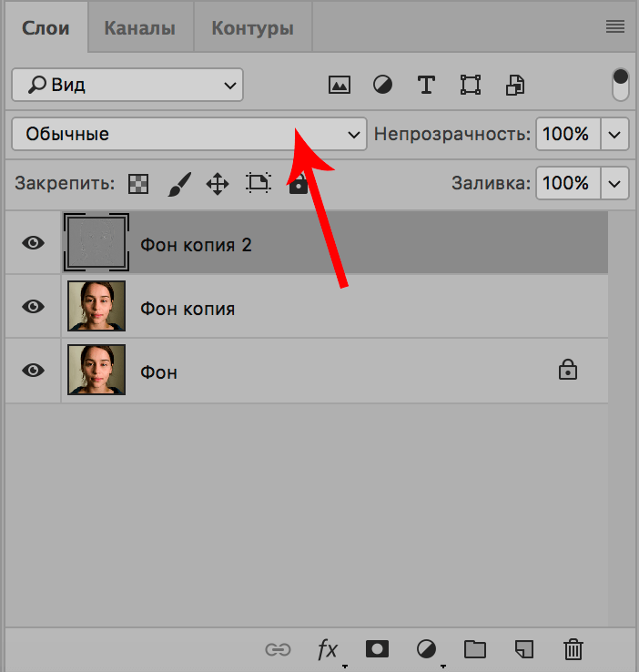Toggle visibility of the Фон layer

(34, 371)
